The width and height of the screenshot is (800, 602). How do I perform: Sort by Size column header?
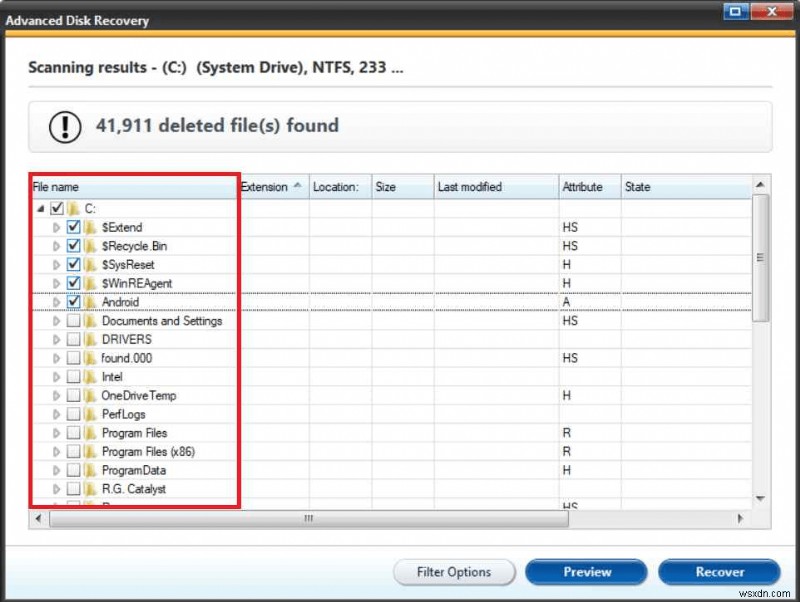pos(403,187)
